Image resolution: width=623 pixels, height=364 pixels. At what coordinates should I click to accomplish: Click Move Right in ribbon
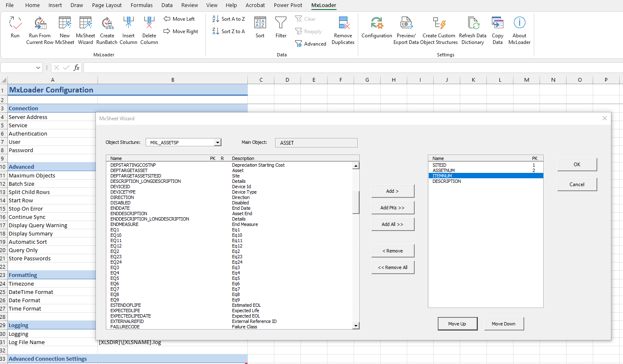point(181,32)
